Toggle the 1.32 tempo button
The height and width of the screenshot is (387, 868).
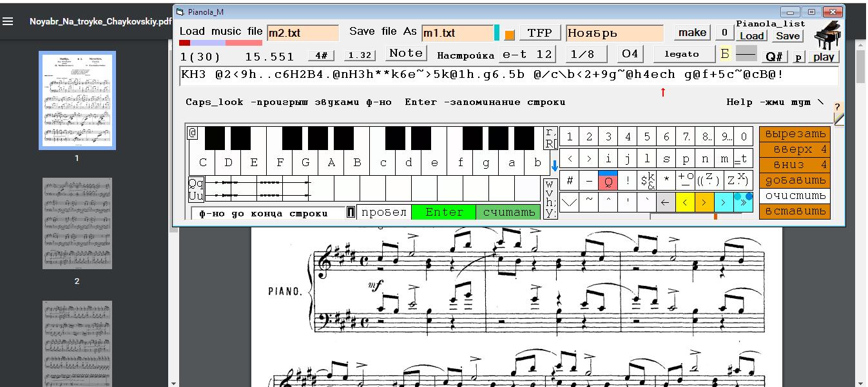point(360,55)
